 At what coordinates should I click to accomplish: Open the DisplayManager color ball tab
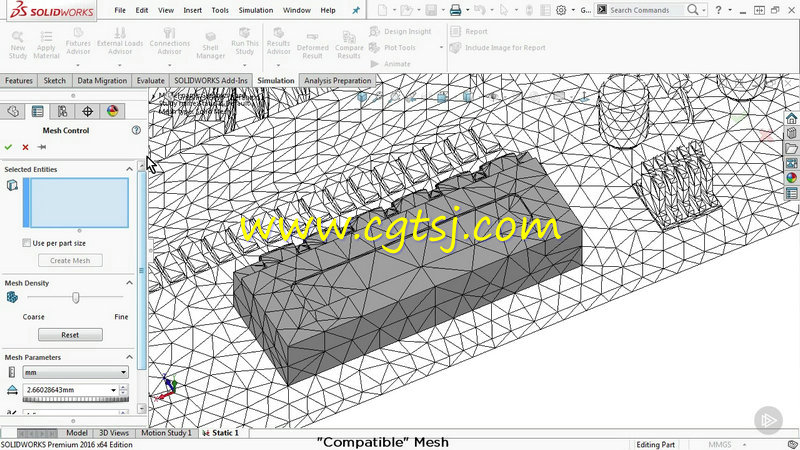click(x=112, y=111)
